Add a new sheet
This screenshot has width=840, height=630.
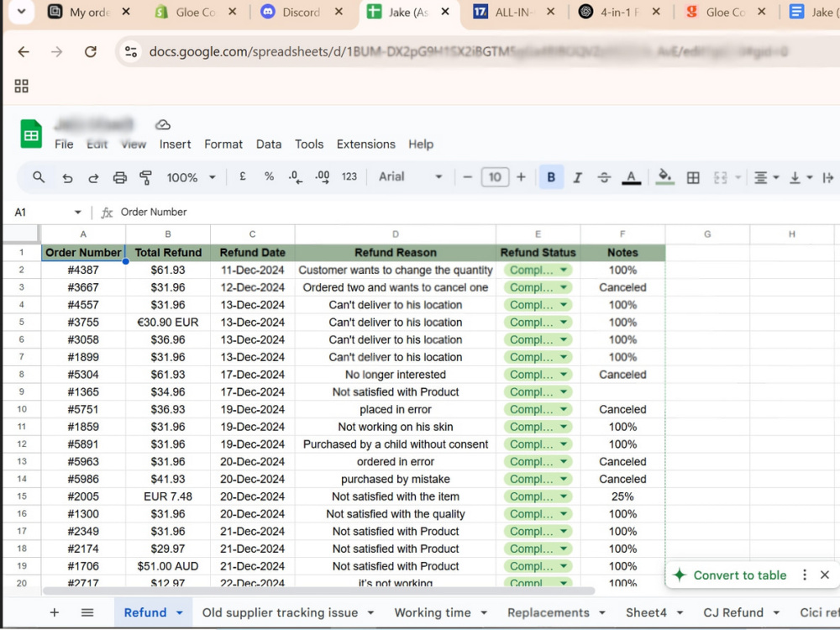[x=54, y=612]
